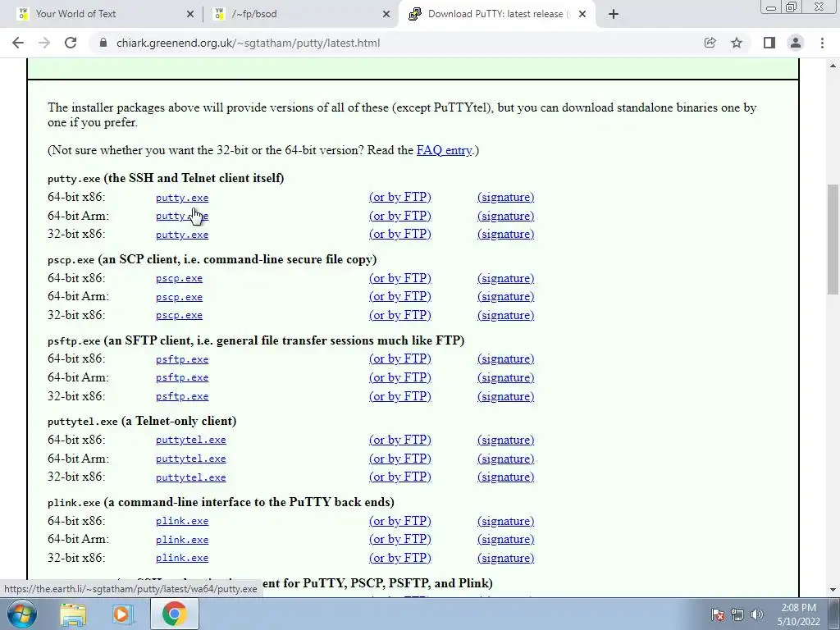Launch Windows Media Player from taskbar
840x630 pixels.
point(123,614)
